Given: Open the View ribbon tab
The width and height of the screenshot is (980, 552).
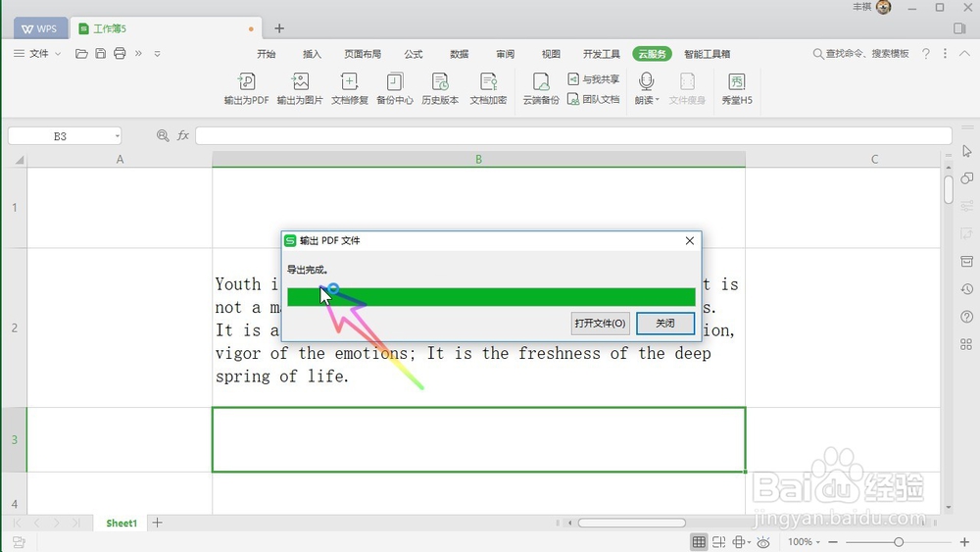Looking at the screenshot, I should 551,54.
